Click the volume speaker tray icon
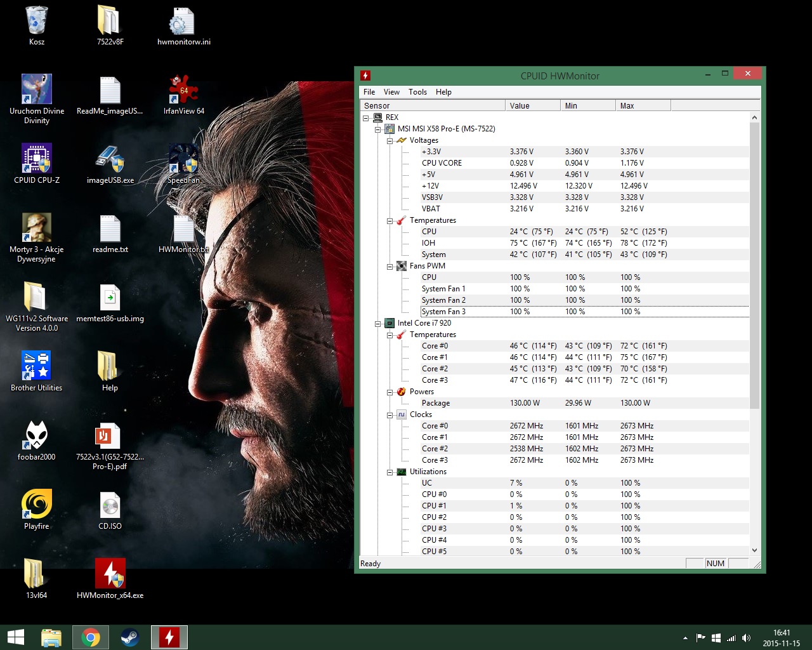 click(747, 638)
